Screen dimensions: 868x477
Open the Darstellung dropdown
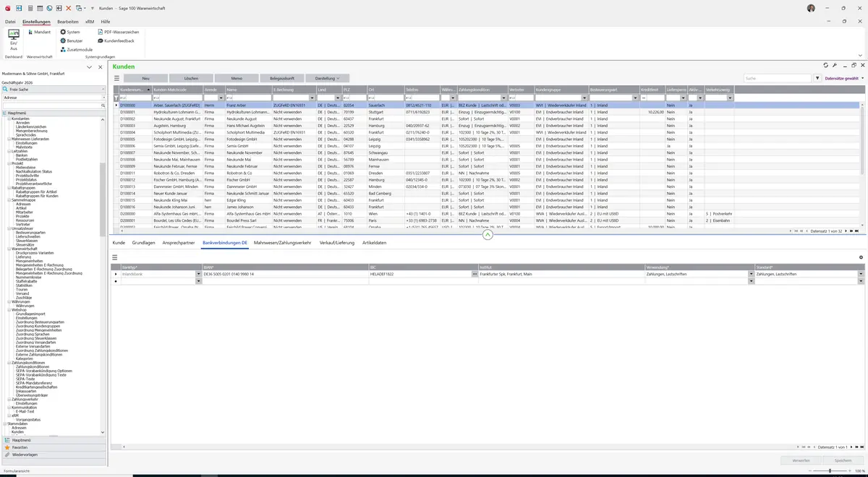328,78
